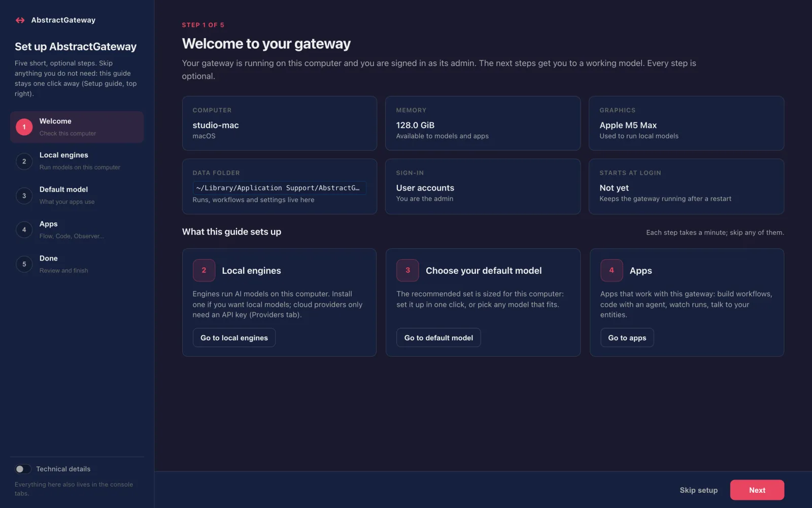Click the Go to default model button

click(x=438, y=338)
